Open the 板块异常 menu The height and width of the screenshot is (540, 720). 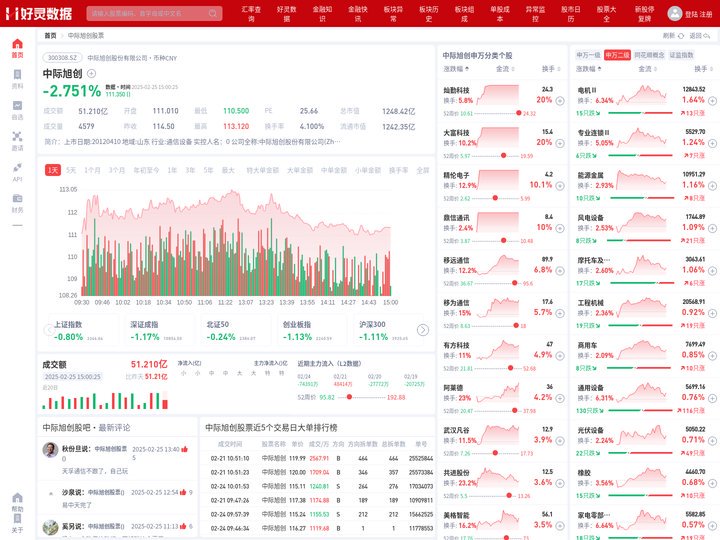pyautogui.click(x=394, y=14)
